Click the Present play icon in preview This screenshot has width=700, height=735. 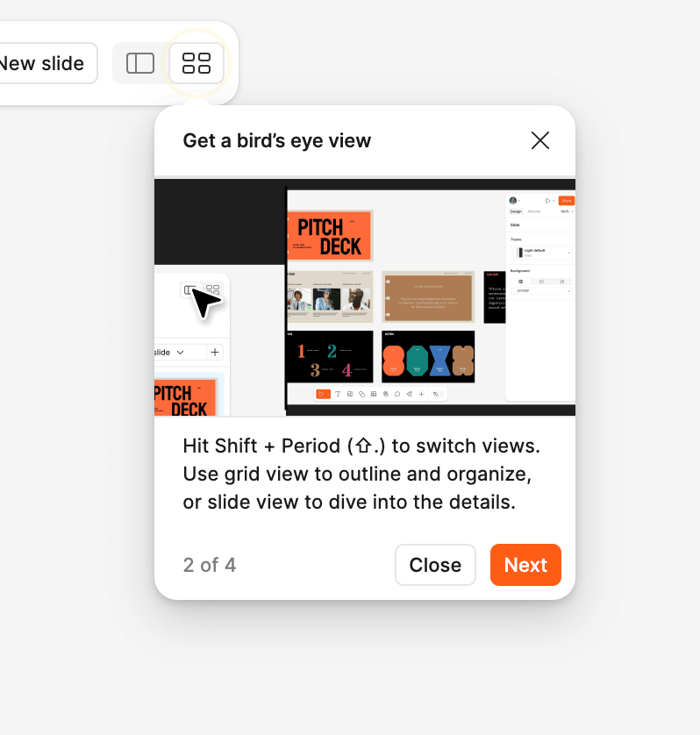pos(546,201)
